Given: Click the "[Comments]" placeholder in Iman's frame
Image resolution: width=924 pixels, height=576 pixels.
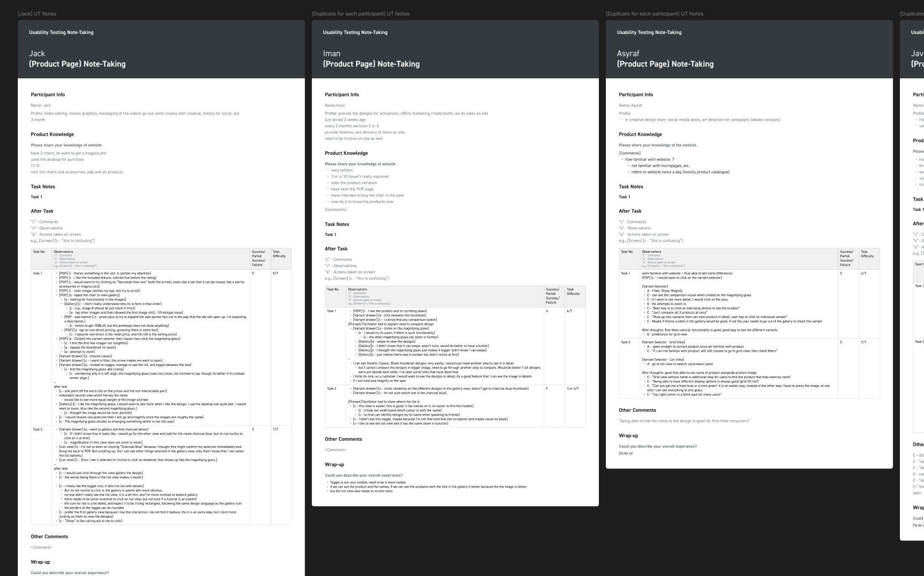Looking at the screenshot, I should [x=336, y=210].
